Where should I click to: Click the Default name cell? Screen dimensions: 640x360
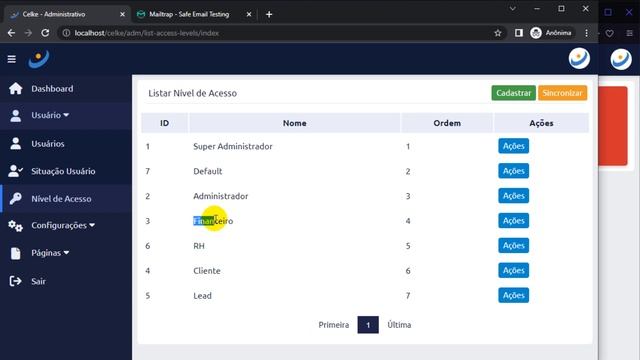point(208,171)
